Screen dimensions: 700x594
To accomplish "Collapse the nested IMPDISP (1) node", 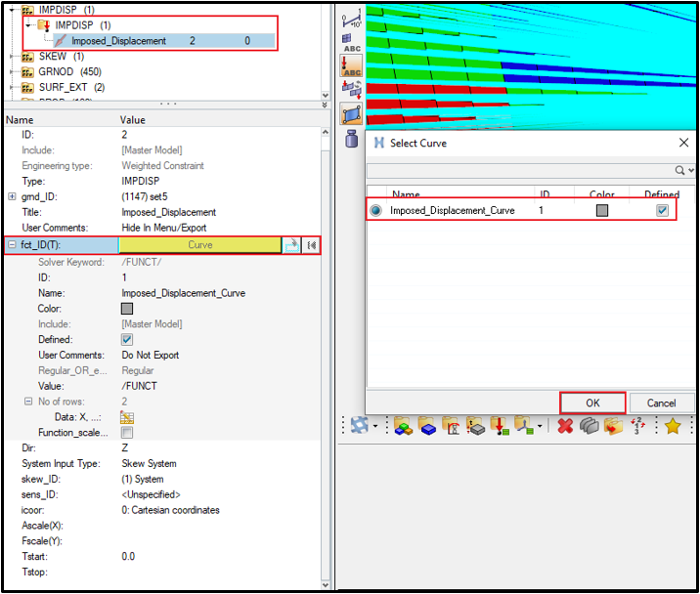I will coord(28,25).
